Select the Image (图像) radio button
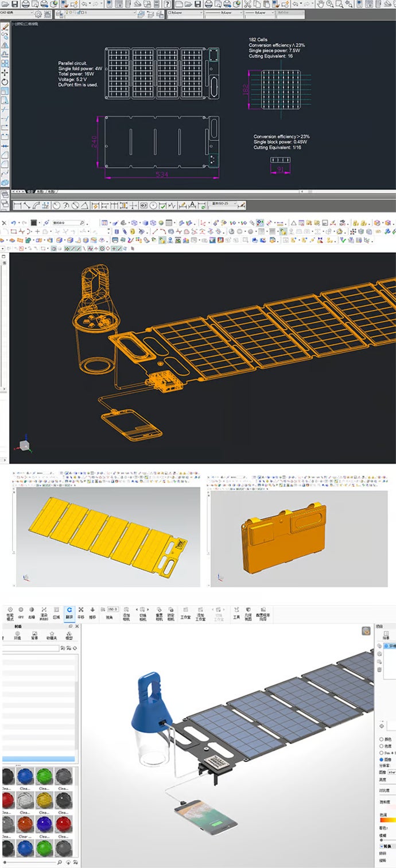Image resolution: width=396 pixels, height=868 pixels. click(x=382, y=759)
